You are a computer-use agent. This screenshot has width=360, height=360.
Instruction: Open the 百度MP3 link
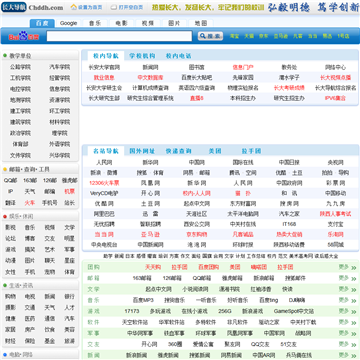click(143, 300)
